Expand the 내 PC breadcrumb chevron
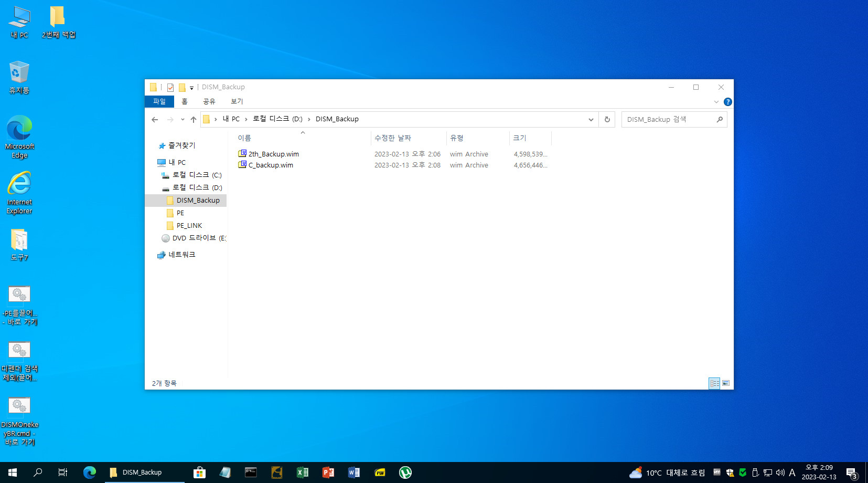Screen dimensions: 868x483 point(246,120)
